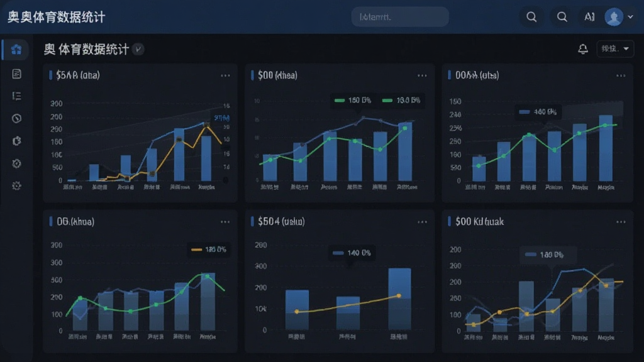Screen dimensions: 644x362
Task: Click the "$00 Kd huak" card title
Action: pos(479,222)
